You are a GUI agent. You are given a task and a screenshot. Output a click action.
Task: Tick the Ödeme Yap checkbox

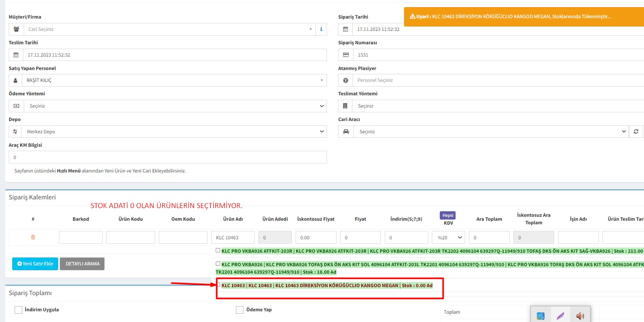click(239, 310)
